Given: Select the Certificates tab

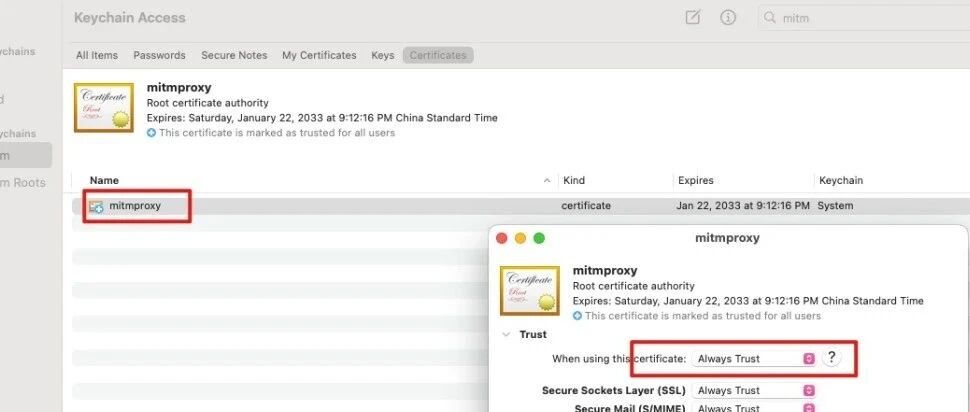Looking at the screenshot, I should (438, 55).
